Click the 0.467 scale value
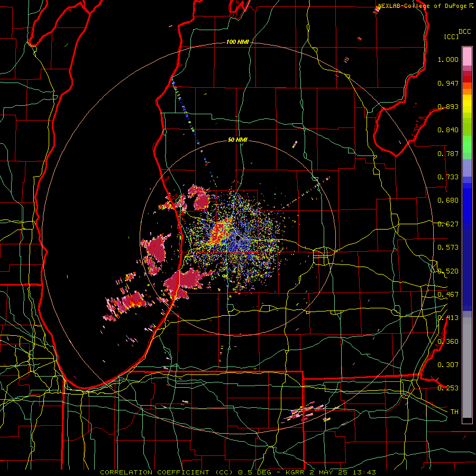This screenshot has height=476, width=476. tap(448, 295)
